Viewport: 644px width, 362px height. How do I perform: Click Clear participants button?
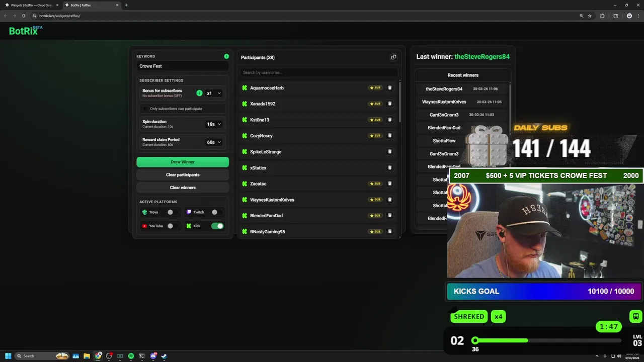pos(183,174)
